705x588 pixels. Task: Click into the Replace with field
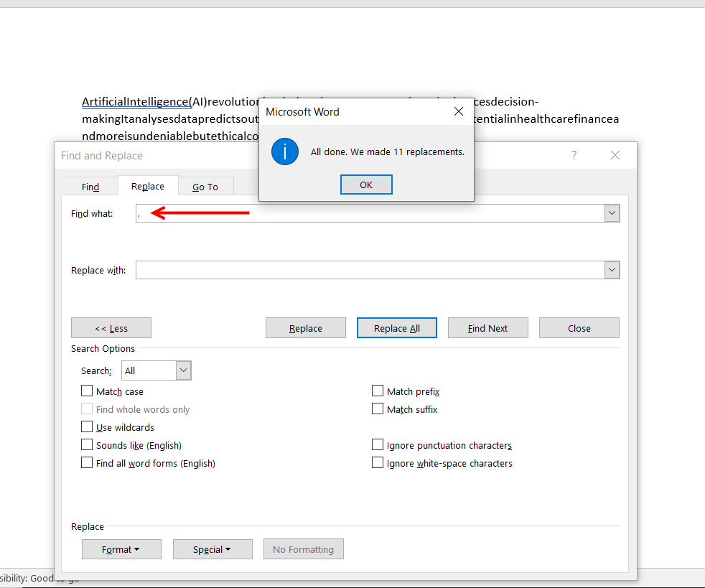[x=370, y=270]
